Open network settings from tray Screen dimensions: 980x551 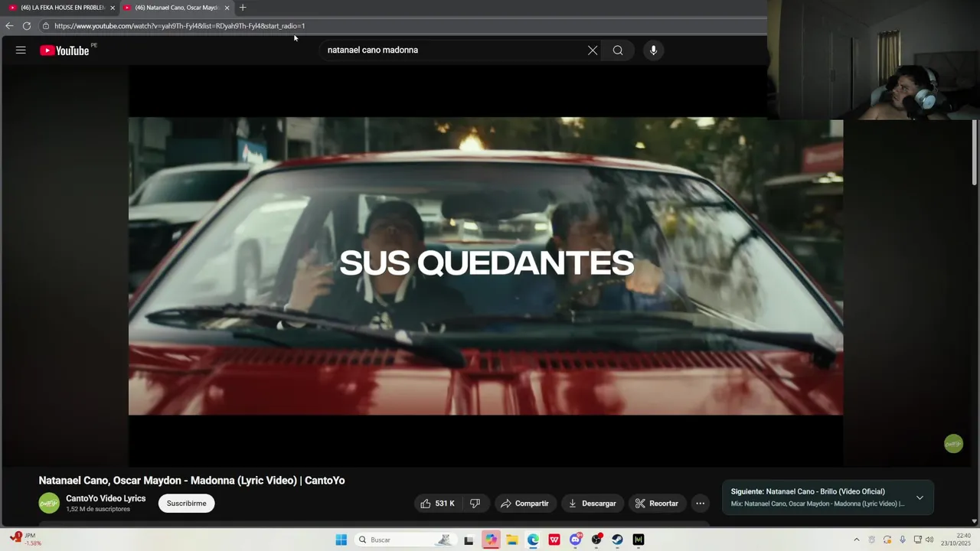coord(917,540)
